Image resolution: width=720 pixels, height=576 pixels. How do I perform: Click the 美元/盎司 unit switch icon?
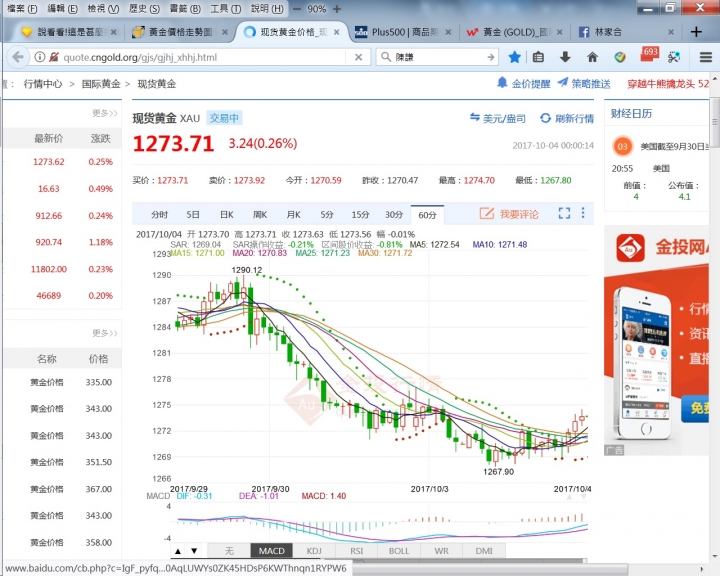pos(474,118)
